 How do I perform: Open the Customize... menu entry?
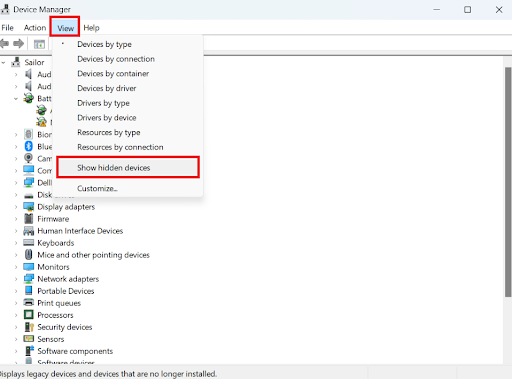[128, 188]
